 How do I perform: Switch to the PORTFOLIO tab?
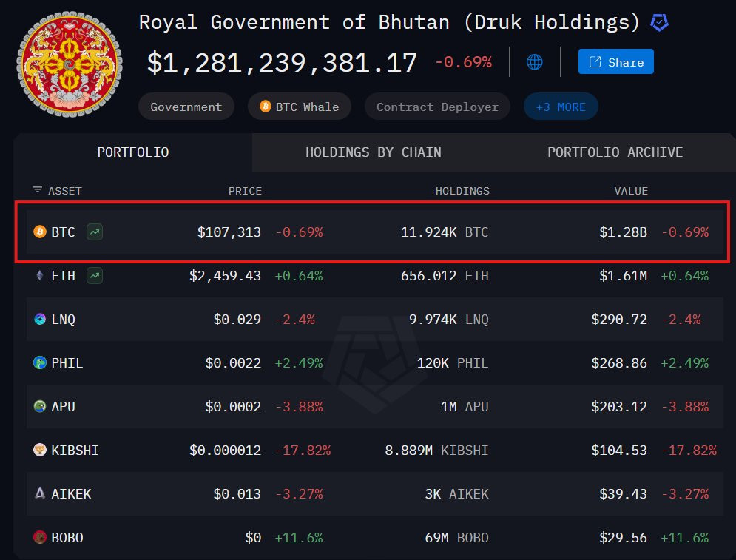[133, 152]
